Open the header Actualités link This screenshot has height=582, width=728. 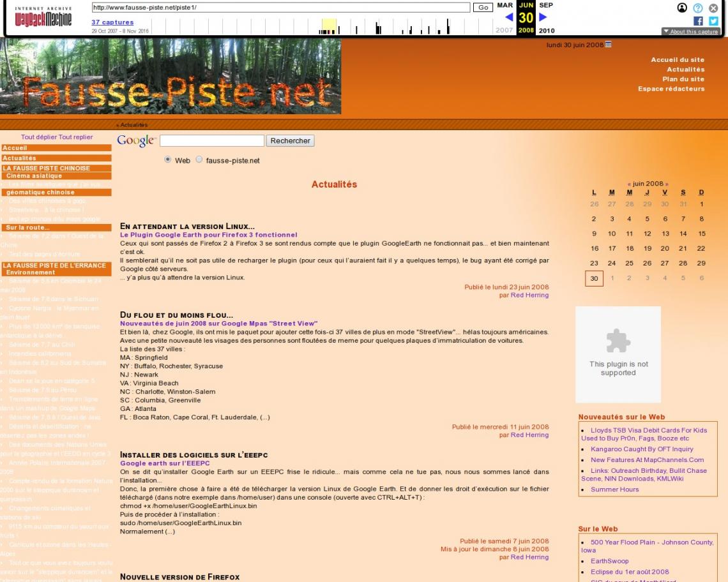pyautogui.click(x=686, y=70)
